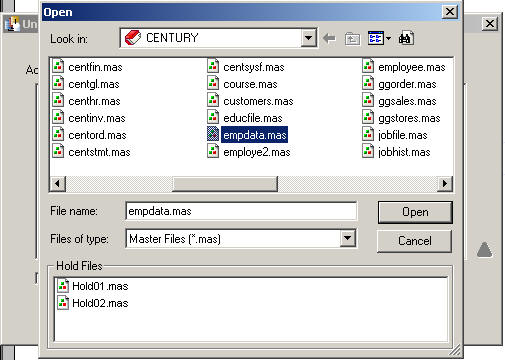
Task: Click the file list left scroll arrow
Action: tap(58, 183)
